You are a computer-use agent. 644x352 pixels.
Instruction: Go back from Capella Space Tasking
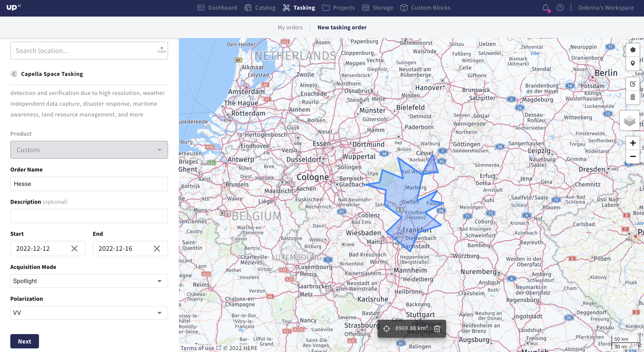pyautogui.click(x=14, y=74)
